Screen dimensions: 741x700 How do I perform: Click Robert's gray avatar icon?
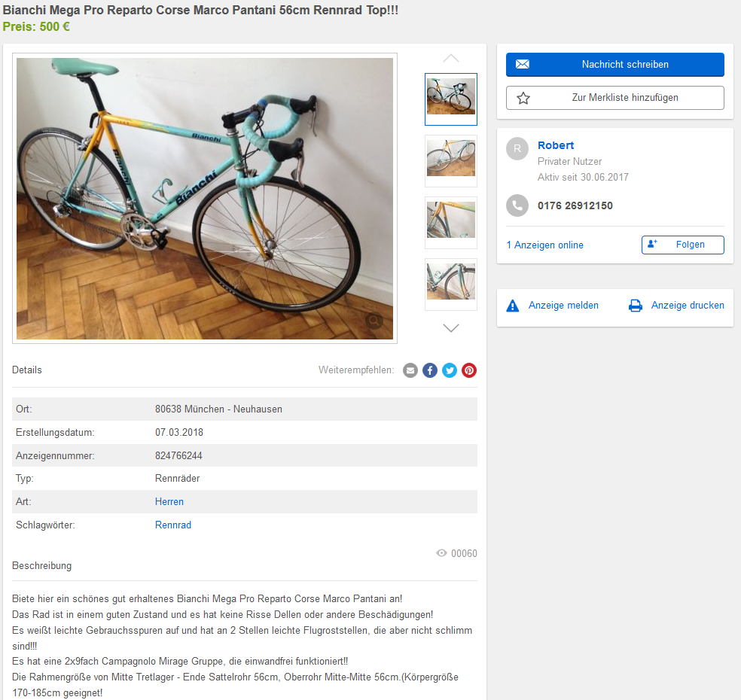pos(517,148)
